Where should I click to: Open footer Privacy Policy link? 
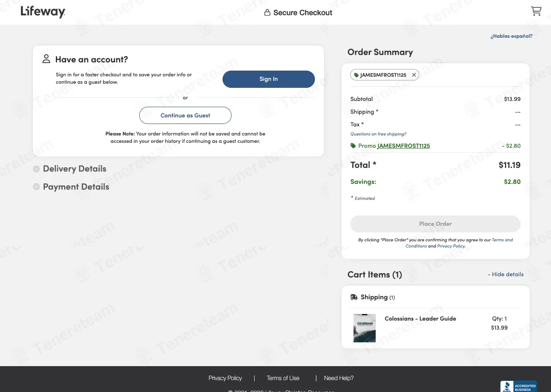225,378
